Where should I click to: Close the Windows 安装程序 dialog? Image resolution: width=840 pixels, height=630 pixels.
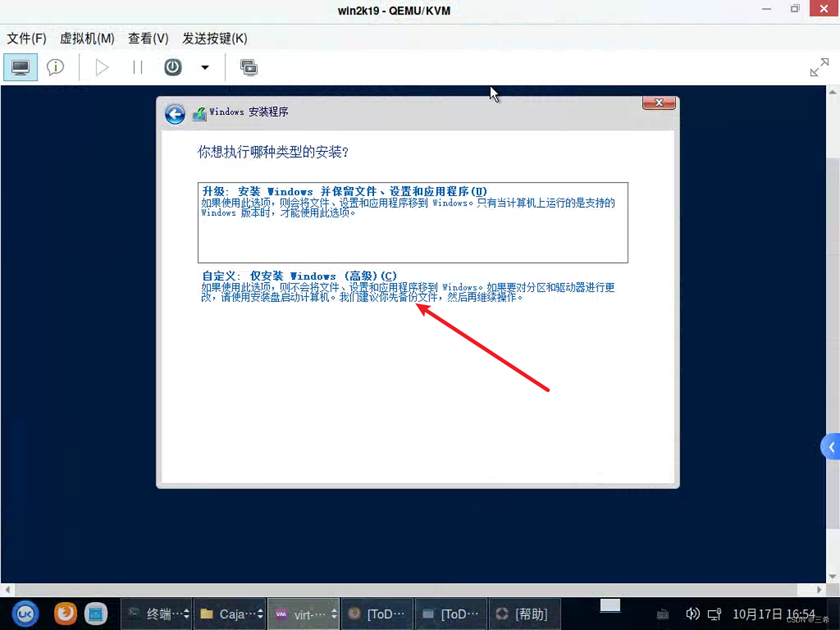click(x=659, y=103)
